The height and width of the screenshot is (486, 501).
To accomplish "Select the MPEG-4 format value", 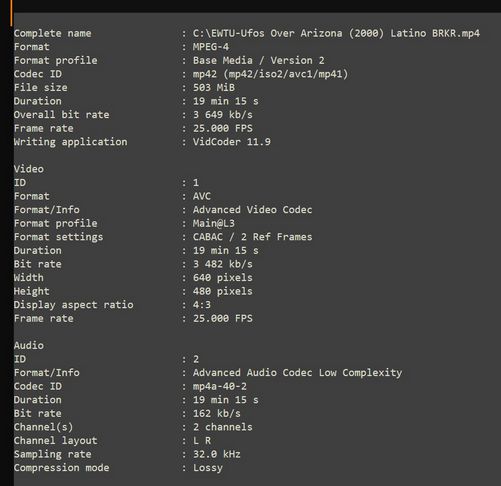I will [x=211, y=47].
